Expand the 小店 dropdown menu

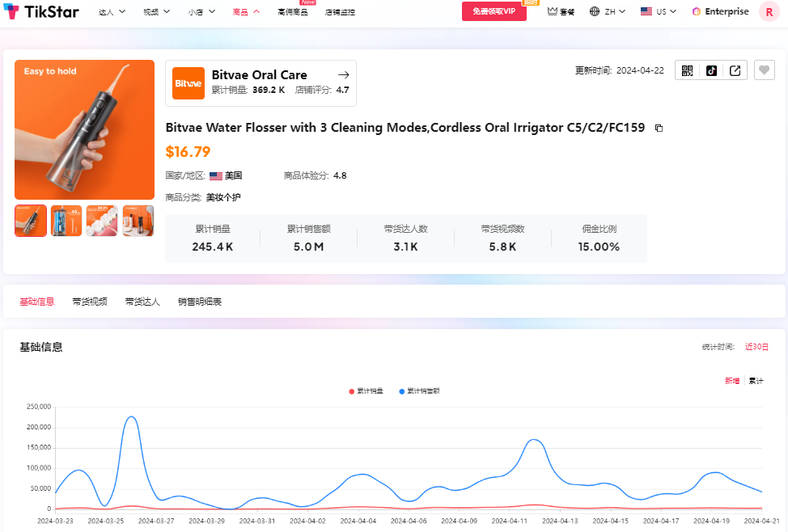click(201, 11)
